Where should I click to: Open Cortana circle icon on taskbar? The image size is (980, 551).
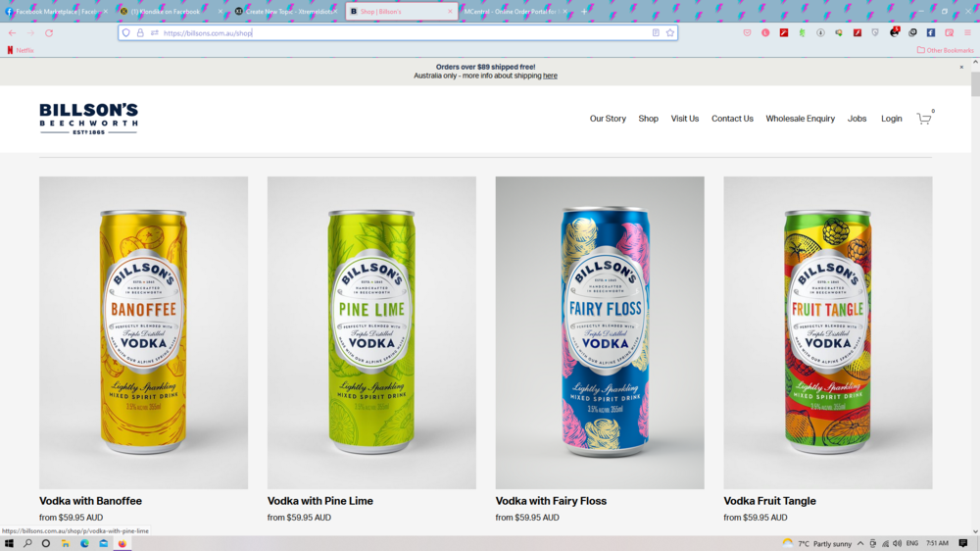pyautogui.click(x=46, y=543)
